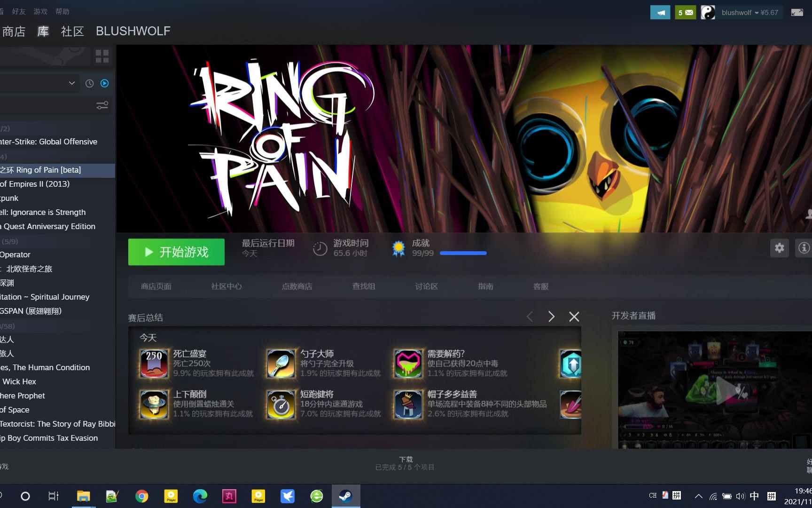Open Task View on the taskbar
This screenshot has height=508, width=812.
54,496
